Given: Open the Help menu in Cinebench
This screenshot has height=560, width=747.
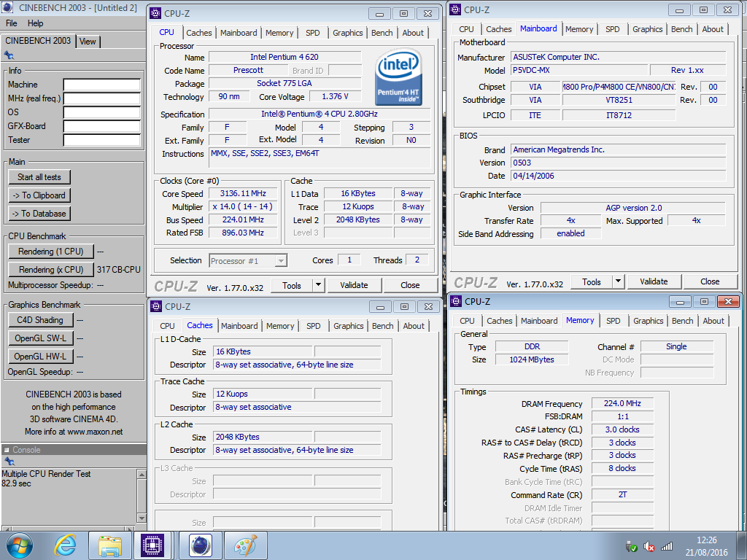Looking at the screenshot, I should [x=35, y=23].
